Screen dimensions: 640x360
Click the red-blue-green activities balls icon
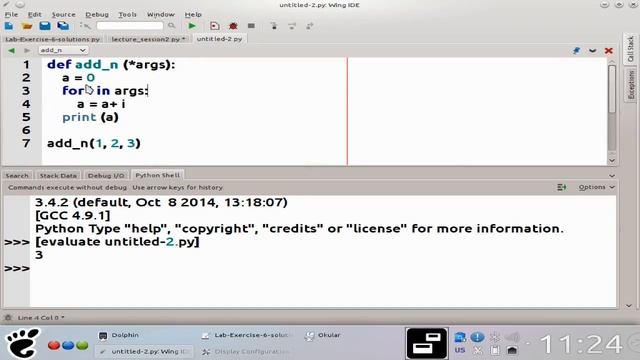click(68, 345)
